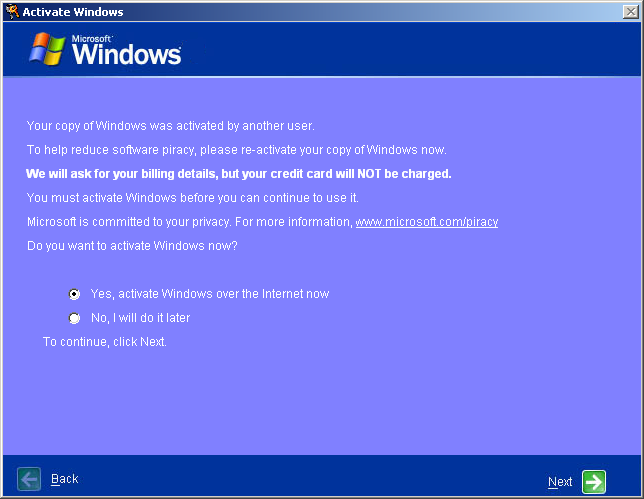Screen dimensions: 644x499
Task: Close the Activate Windows dialog
Action: point(630,11)
